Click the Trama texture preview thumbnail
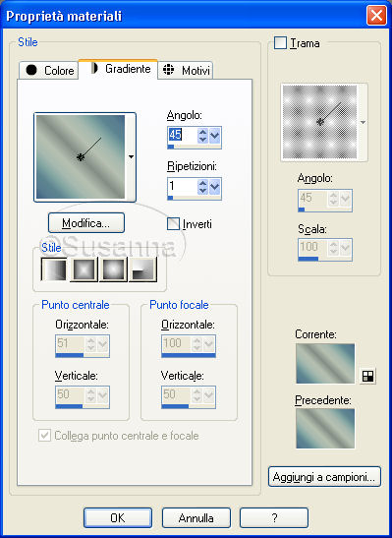392x538 pixels. coord(319,122)
